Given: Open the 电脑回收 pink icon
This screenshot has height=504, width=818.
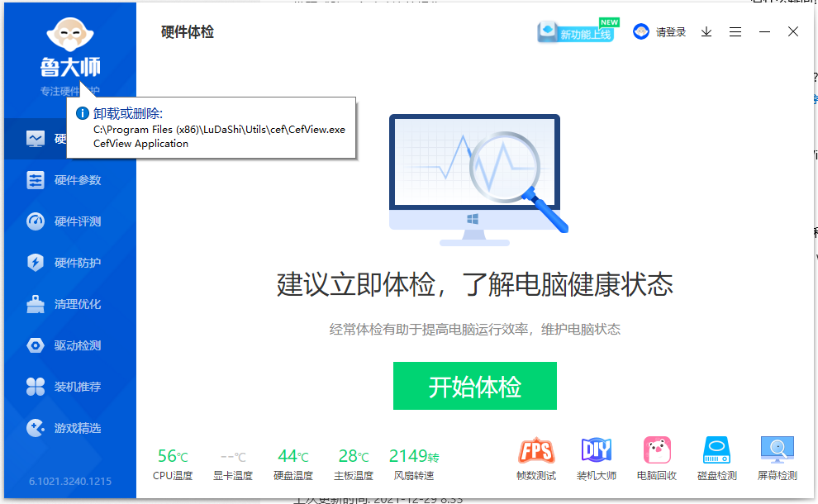Looking at the screenshot, I should coord(657,449).
